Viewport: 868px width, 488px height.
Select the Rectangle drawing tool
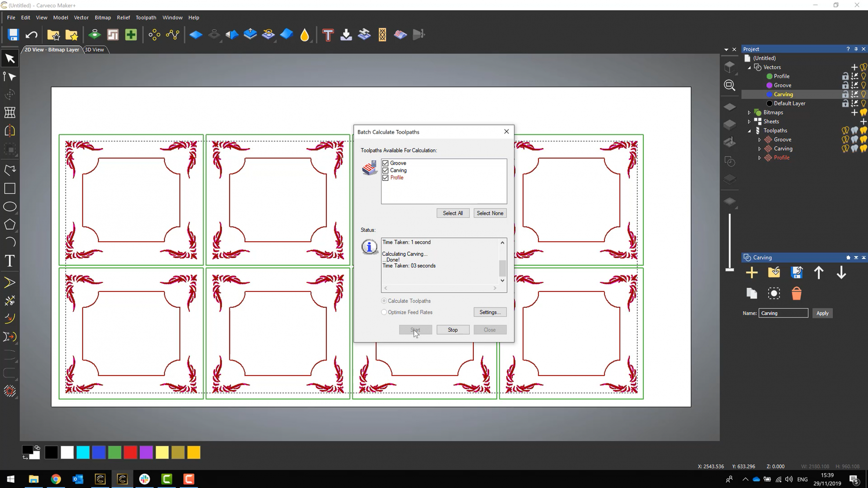pyautogui.click(x=10, y=188)
